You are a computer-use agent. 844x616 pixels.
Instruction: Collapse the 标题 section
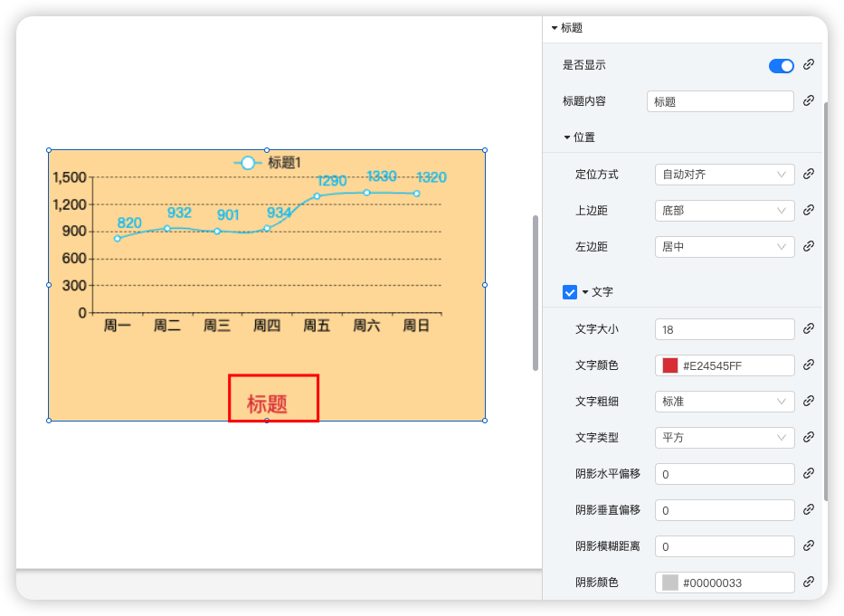(x=555, y=28)
